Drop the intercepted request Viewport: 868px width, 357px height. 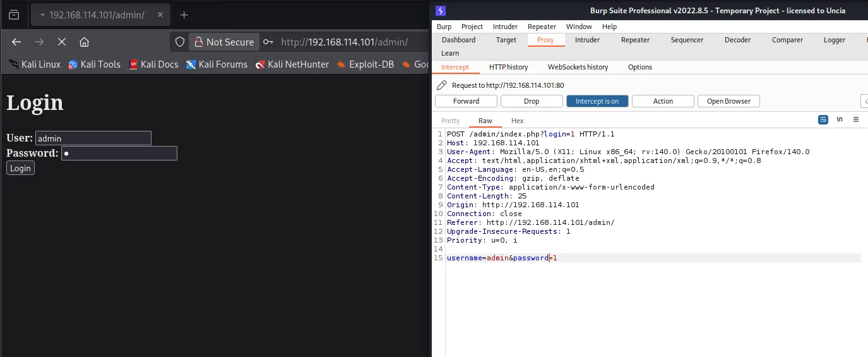532,101
